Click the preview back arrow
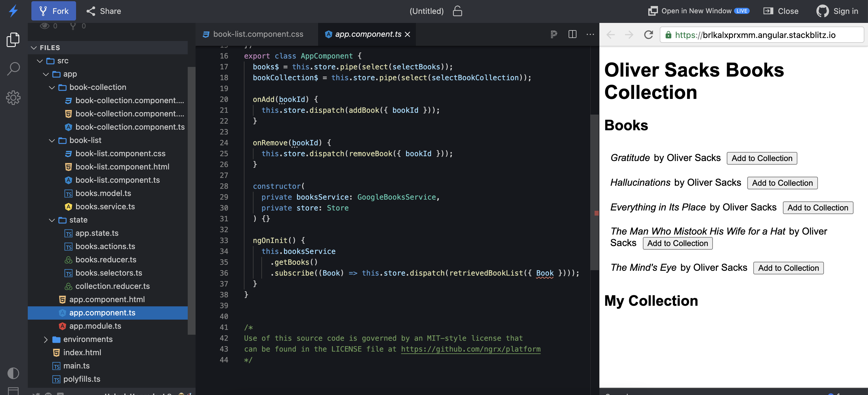This screenshot has height=395, width=868. click(611, 35)
